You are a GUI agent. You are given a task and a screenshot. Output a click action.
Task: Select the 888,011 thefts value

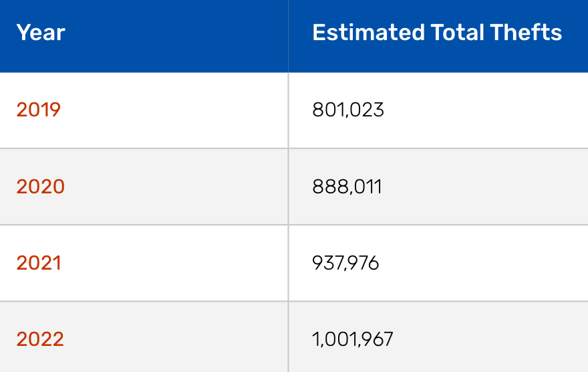click(347, 187)
